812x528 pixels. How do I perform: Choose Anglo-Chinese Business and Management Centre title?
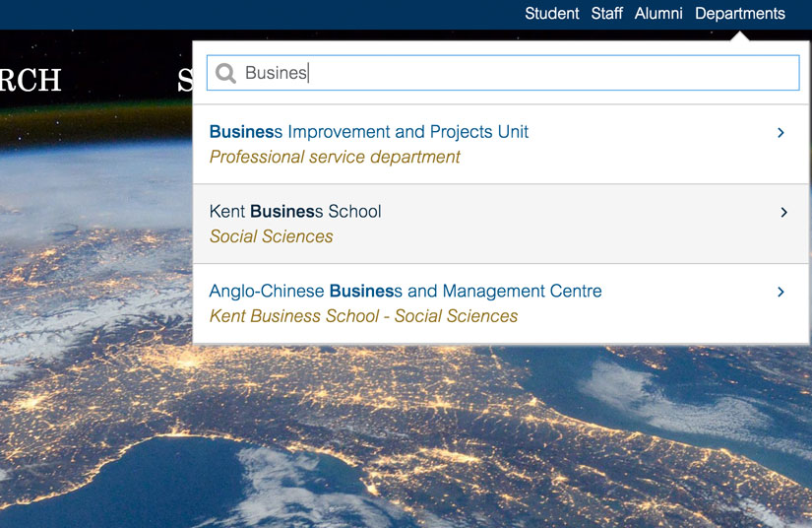pos(406,292)
